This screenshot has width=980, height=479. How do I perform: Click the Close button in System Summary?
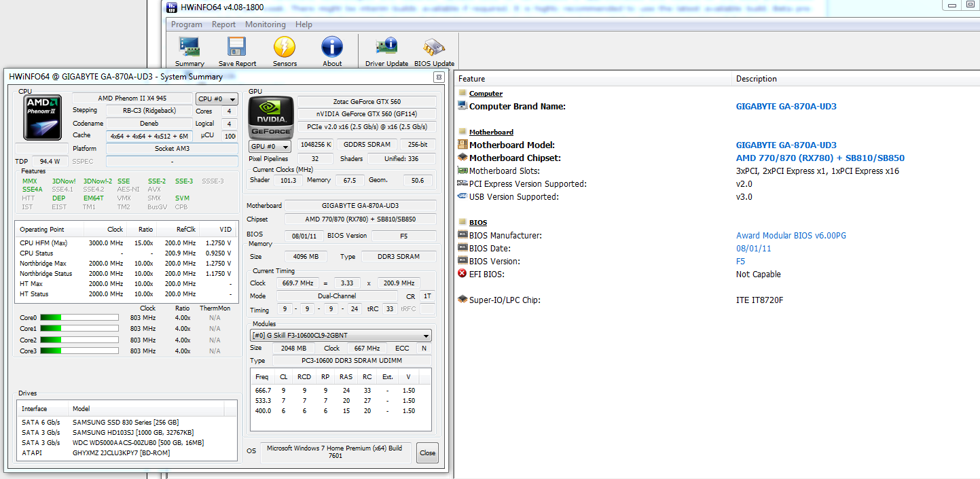click(x=427, y=453)
